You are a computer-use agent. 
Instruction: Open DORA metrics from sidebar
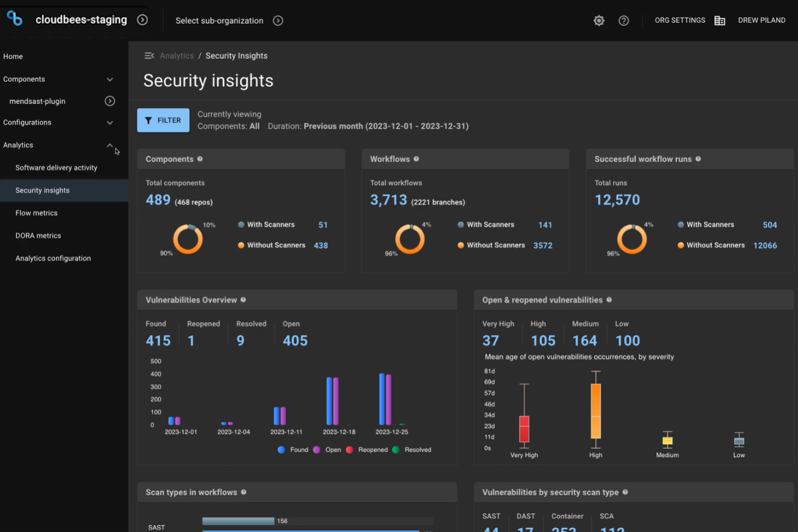click(x=38, y=236)
